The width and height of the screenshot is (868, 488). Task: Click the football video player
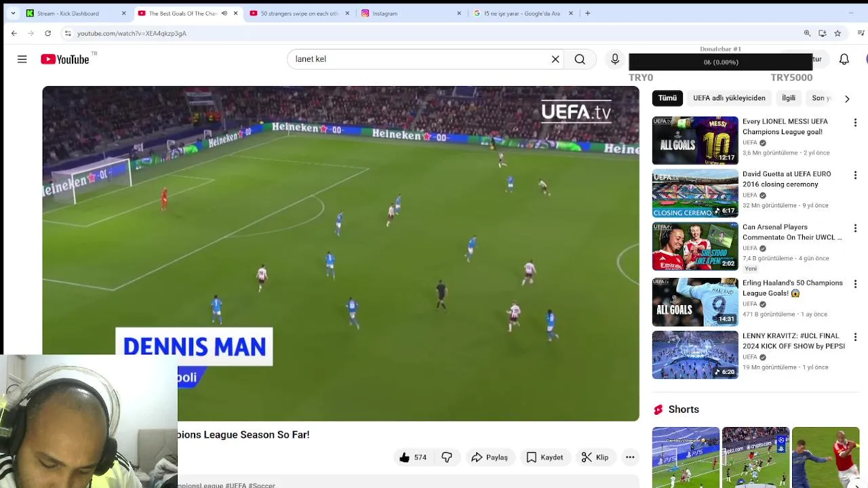(340, 253)
